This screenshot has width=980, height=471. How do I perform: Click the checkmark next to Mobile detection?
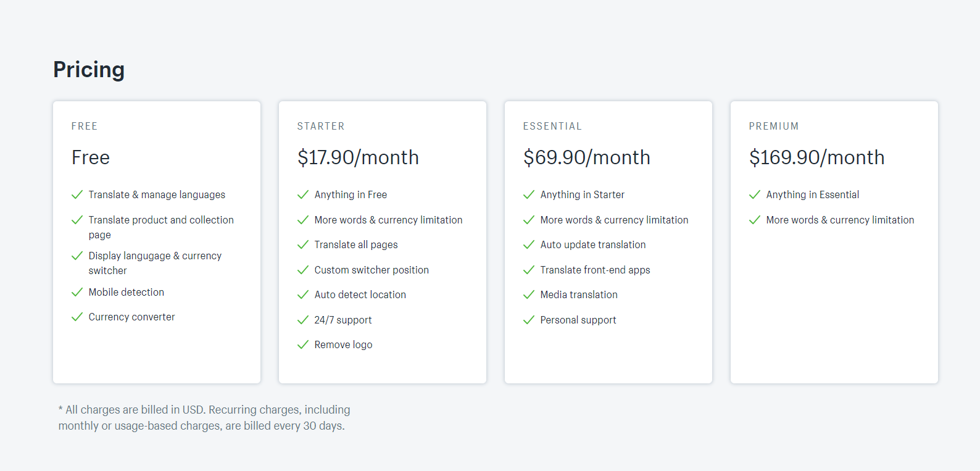pos(77,292)
